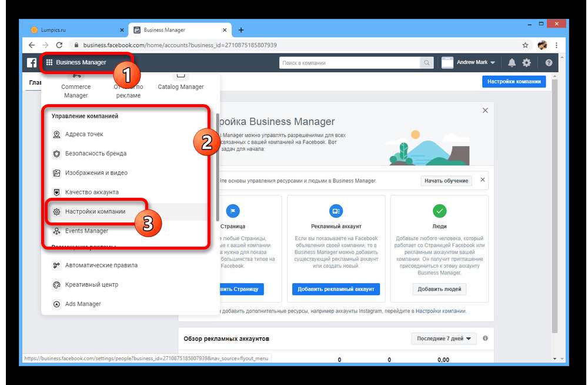Screen dimensions: 588x385
Task: Click the location pin icon beside Адреса точек
Action: click(x=56, y=134)
